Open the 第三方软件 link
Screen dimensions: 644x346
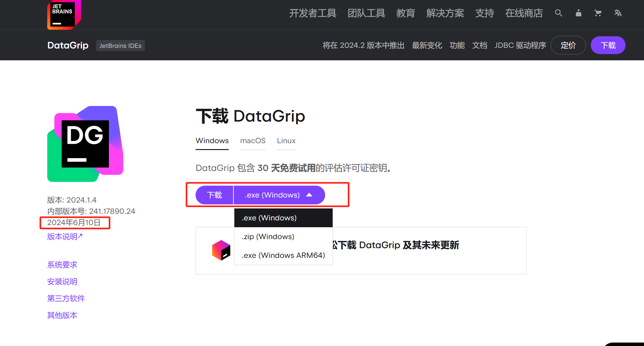tap(66, 298)
